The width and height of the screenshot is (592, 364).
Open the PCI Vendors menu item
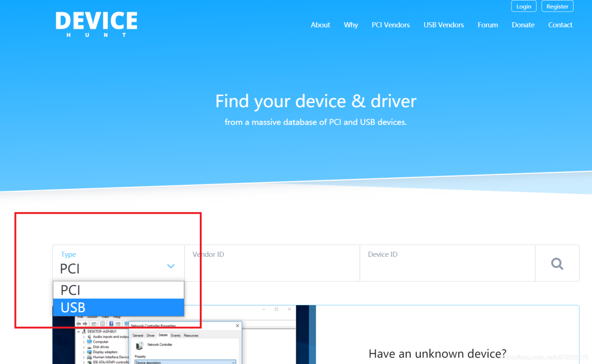pos(391,25)
